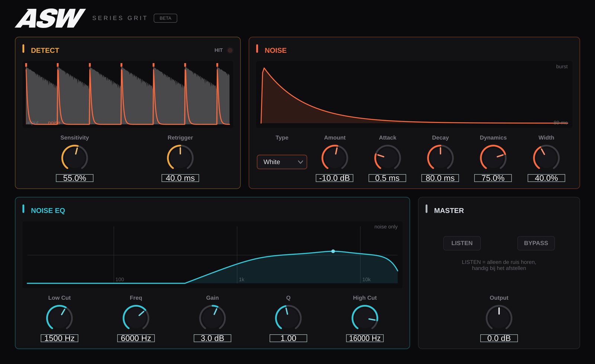Open the noise Type dropdown showing White
Screen dimensions: 595x364
point(282,162)
